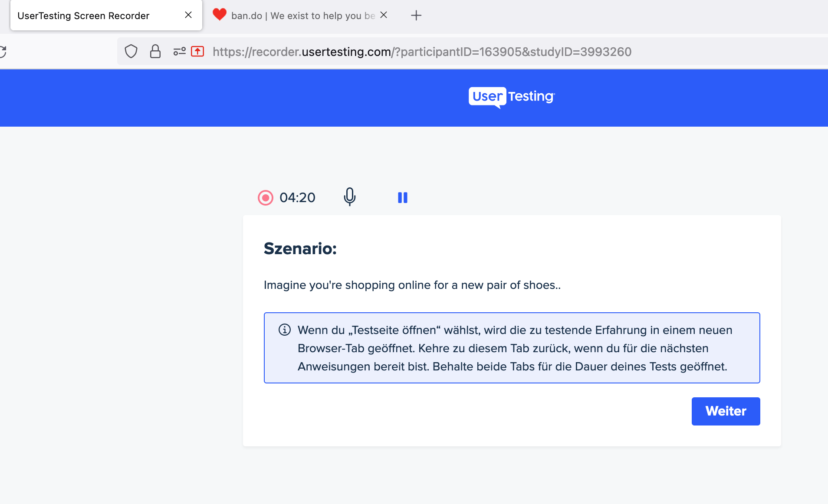Click the UserTesting logo in the header
828x504 pixels.
(512, 97)
